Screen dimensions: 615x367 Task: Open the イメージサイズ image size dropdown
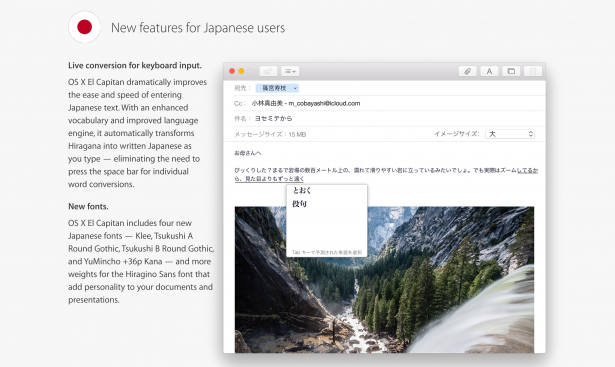pos(510,134)
